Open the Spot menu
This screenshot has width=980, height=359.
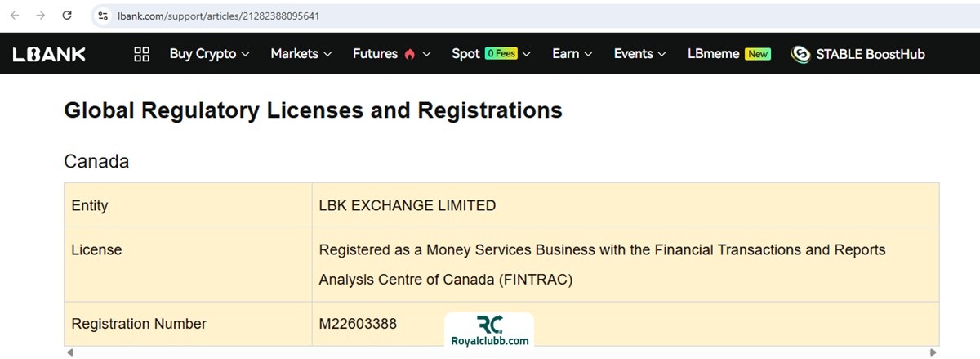pos(490,54)
